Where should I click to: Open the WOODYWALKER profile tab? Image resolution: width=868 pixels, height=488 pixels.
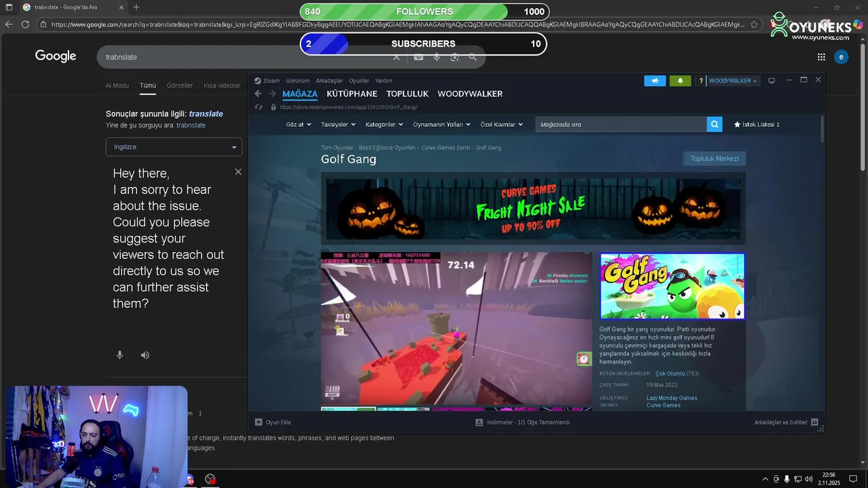pyautogui.click(x=470, y=94)
